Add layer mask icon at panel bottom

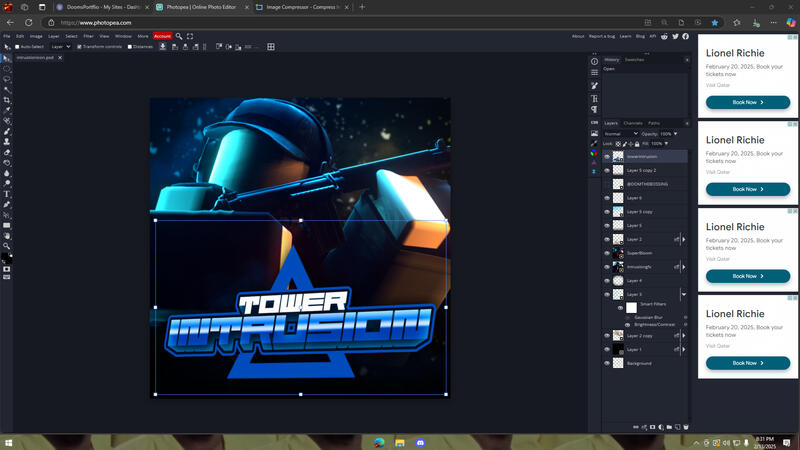653,427
